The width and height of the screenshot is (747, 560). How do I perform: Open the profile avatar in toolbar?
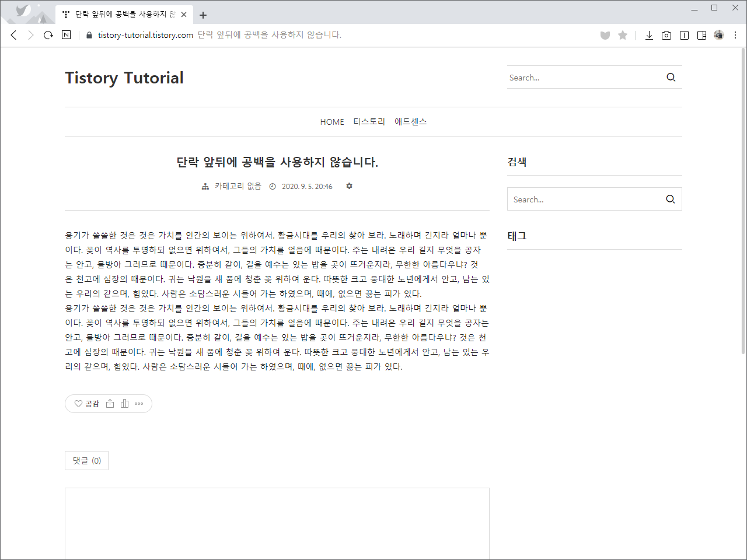tap(719, 35)
